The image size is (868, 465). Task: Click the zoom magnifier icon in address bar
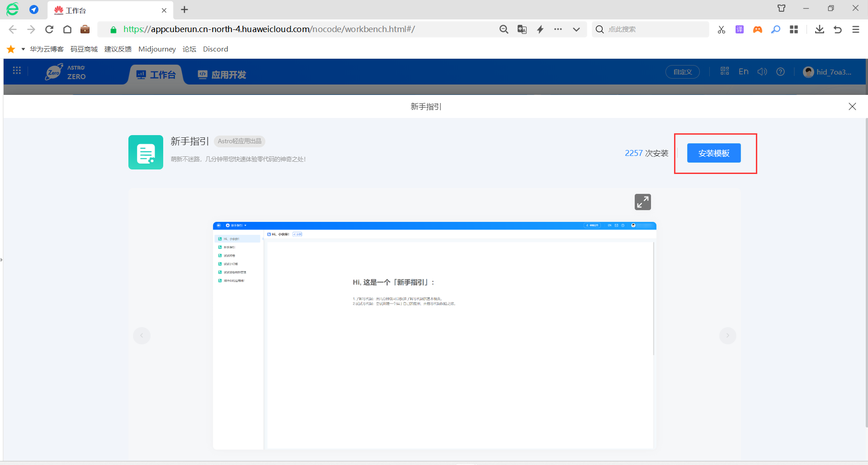coord(504,29)
